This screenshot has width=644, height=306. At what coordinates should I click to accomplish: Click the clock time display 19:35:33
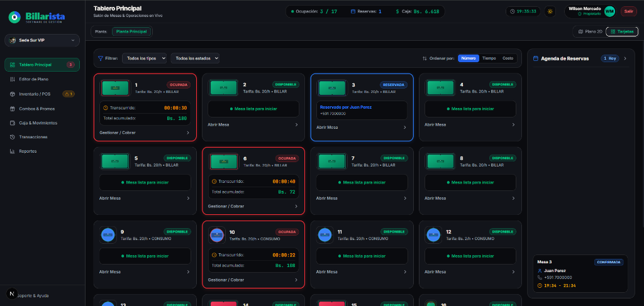523,11
